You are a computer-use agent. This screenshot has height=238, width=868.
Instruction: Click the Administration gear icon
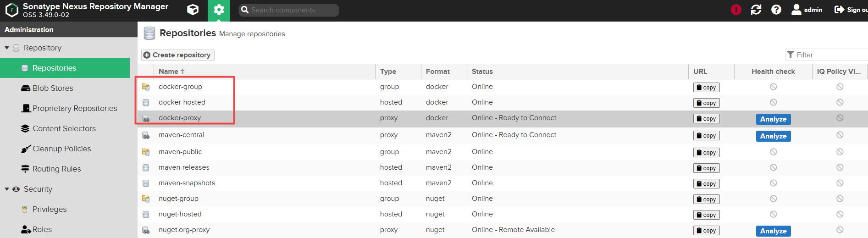tap(219, 10)
